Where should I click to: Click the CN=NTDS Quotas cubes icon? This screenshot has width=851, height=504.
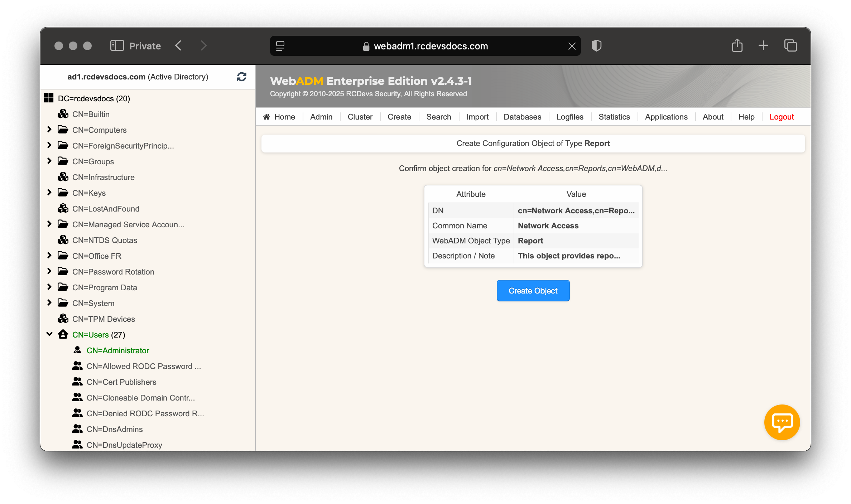pyautogui.click(x=63, y=240)
